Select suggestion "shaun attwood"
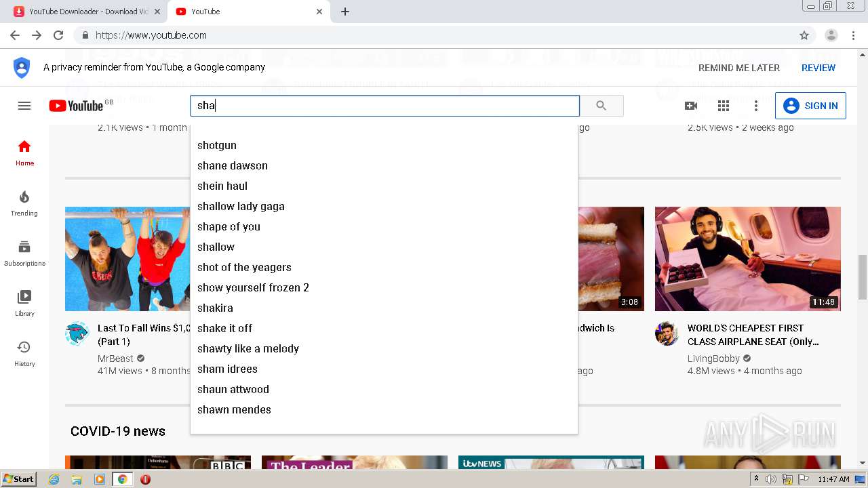The height and width of the screenshot is (488, 868). [384, 389]
